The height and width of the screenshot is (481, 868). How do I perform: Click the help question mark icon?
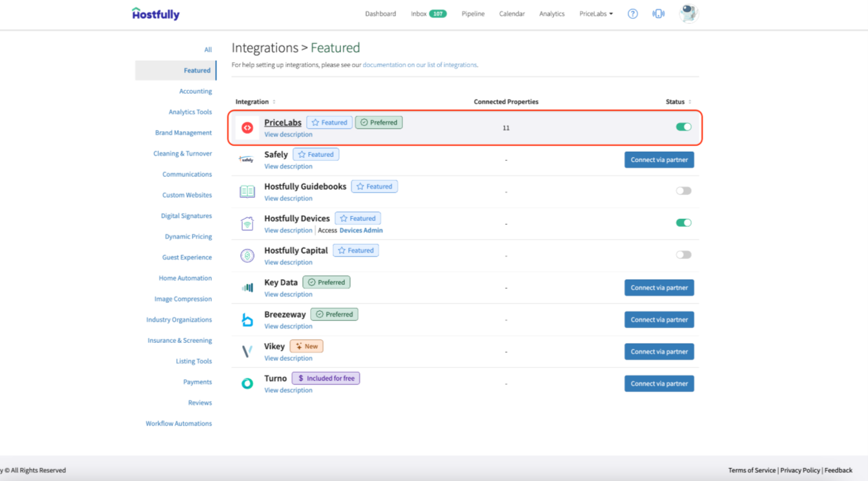tap(633, 14)
